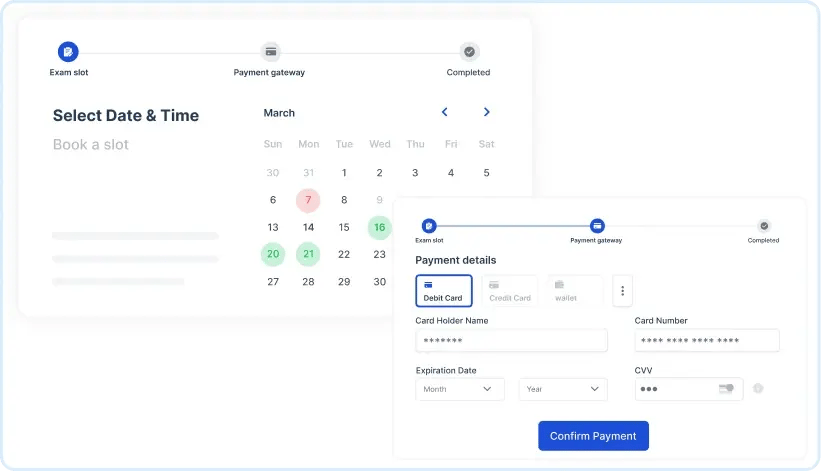The image size is (821, 471).
Task: Go to next month with right chevron
Action: 486,112
